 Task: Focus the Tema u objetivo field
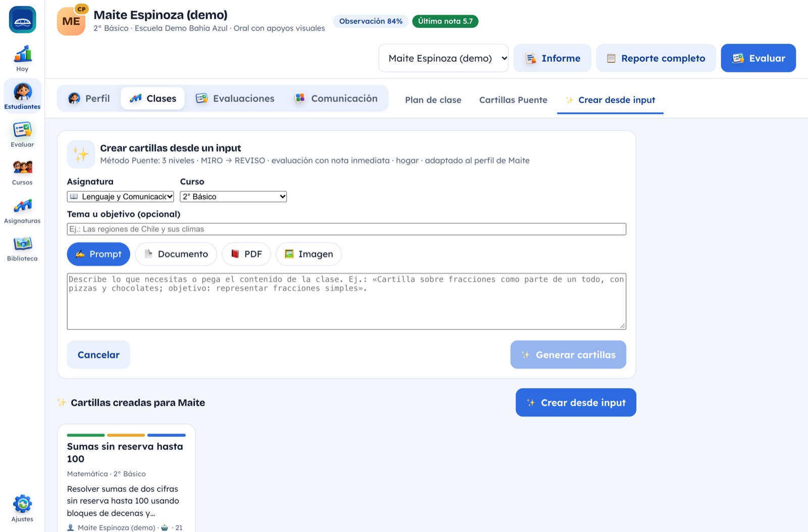(346, 229)
